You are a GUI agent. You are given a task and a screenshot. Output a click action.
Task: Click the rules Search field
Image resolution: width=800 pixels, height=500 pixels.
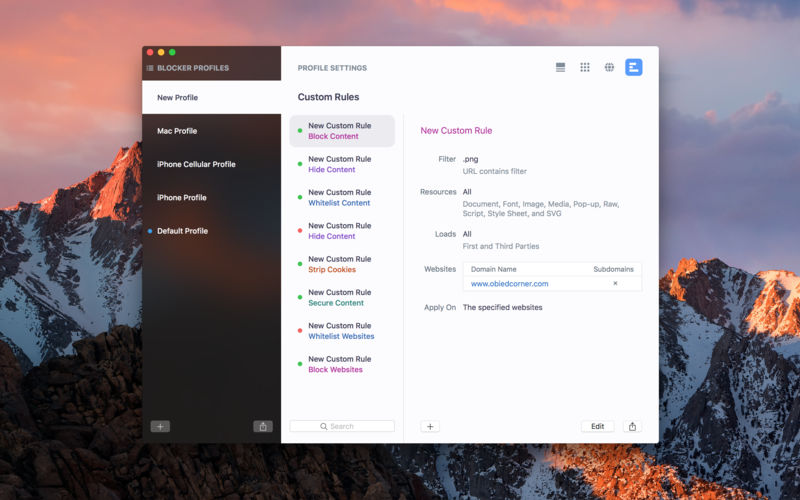(342, 426)
